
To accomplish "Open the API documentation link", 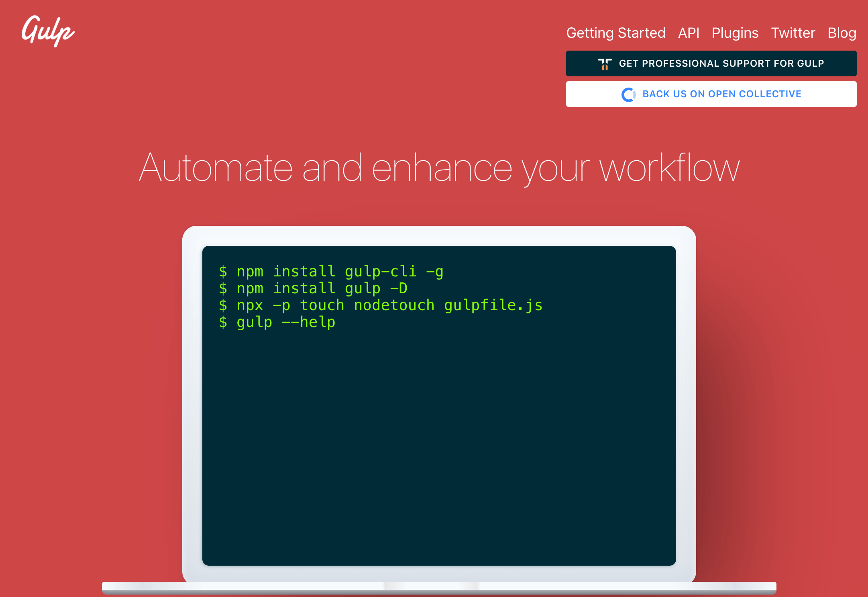I will [688, 33].
